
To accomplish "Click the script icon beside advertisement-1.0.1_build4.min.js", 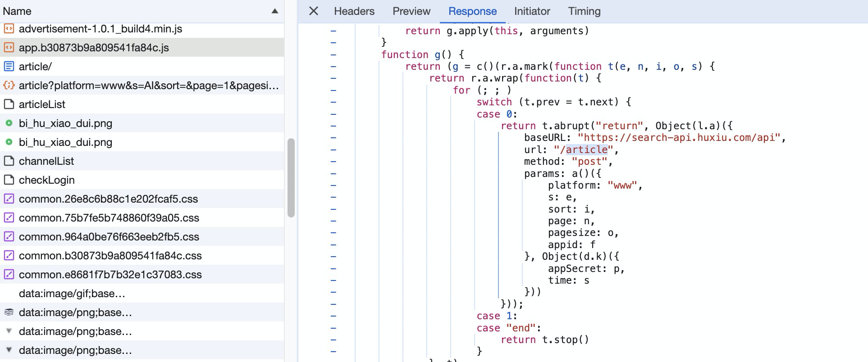I will [9, 29].
